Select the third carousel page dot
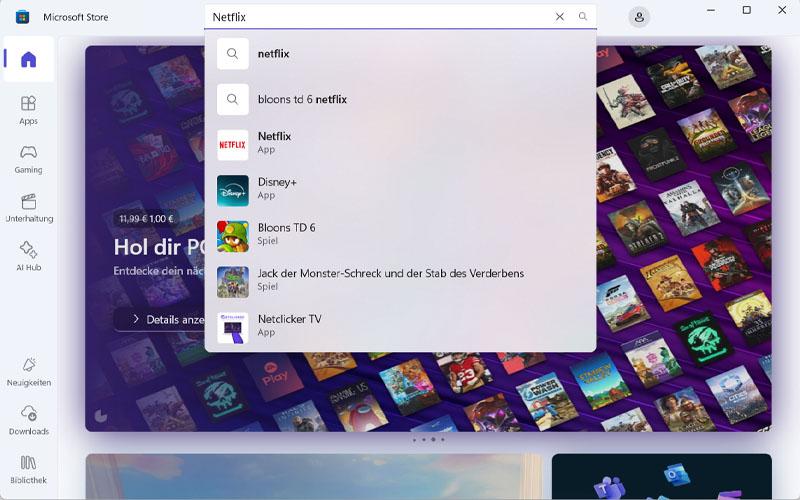 click(433, 439)
